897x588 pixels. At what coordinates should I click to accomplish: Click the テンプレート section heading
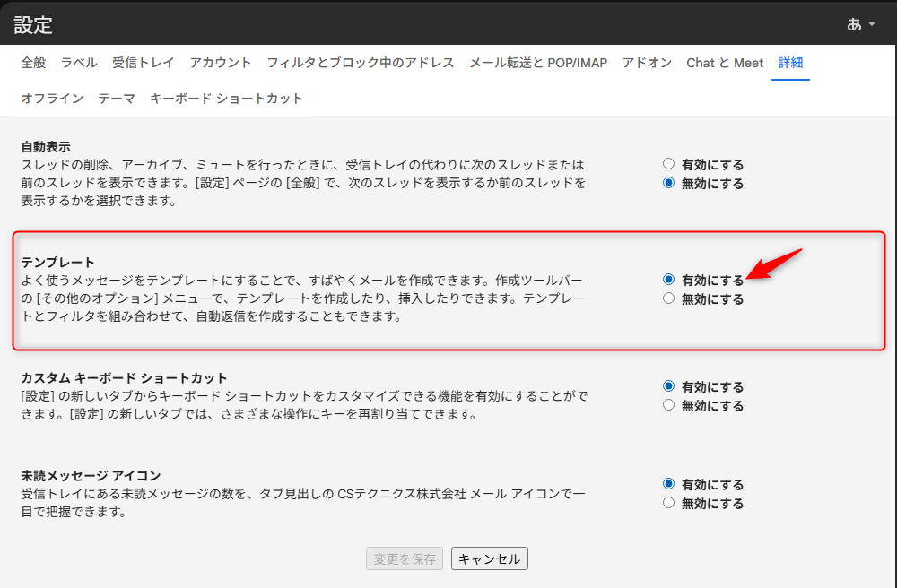(57, 263)
